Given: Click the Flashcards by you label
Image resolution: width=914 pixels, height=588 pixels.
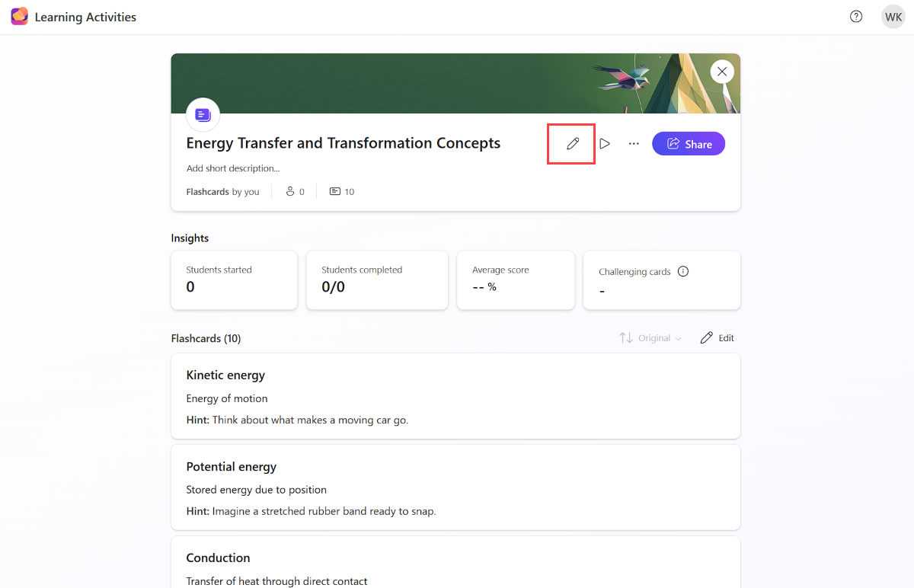Looking at the screenshot, I should (x=222, y=192).
